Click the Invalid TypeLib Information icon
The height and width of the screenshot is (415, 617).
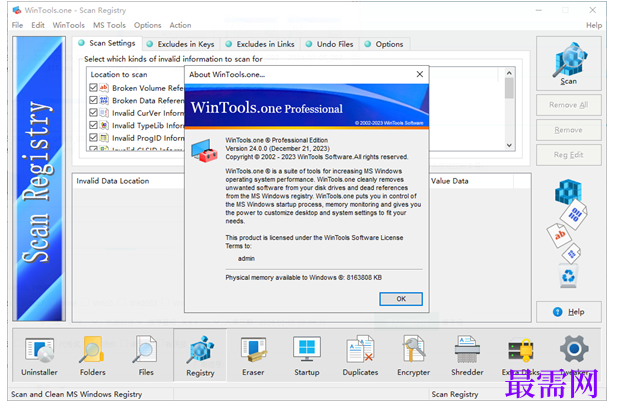[x=104, y=125]
